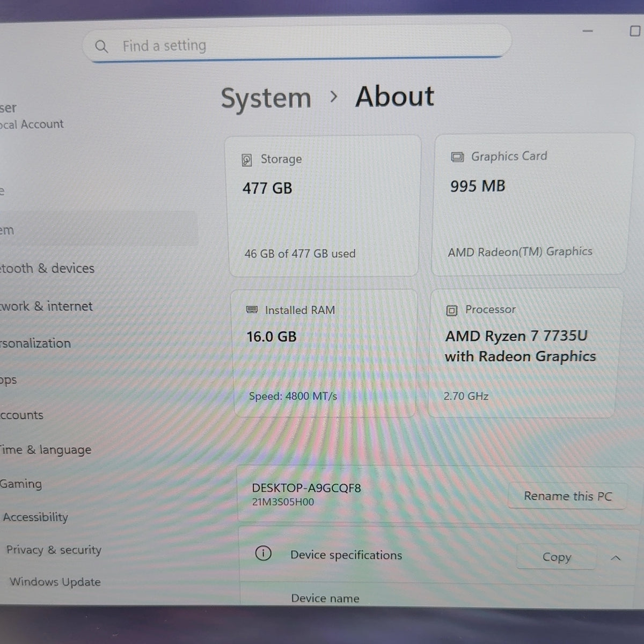Open Privacy & security settings
Viewport: 644px width, 644px height.
(x=54, y=550)
